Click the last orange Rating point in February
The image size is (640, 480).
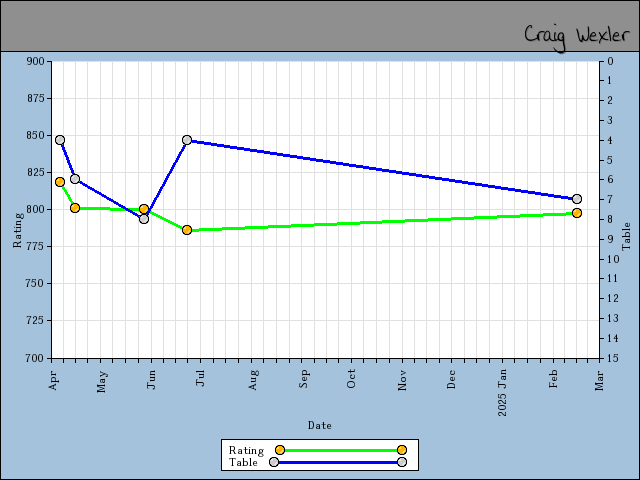577,213
